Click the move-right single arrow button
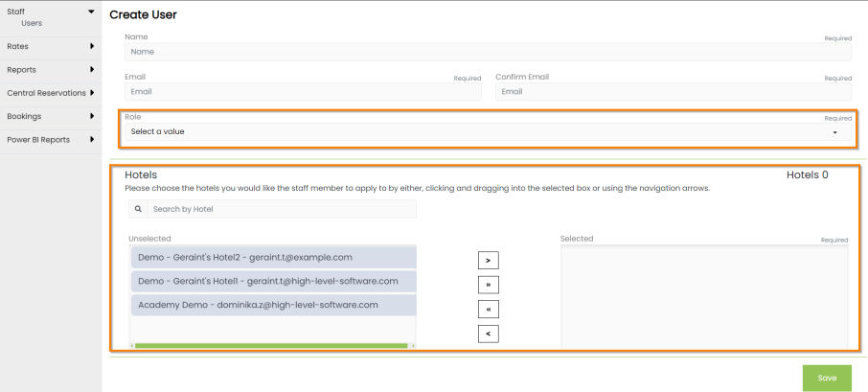 tap(488, 260)
